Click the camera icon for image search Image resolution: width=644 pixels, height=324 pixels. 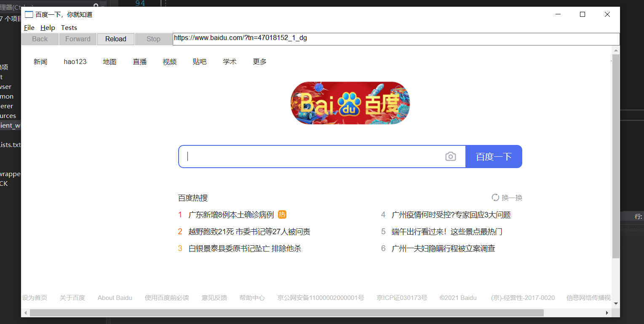click(450, 156)
